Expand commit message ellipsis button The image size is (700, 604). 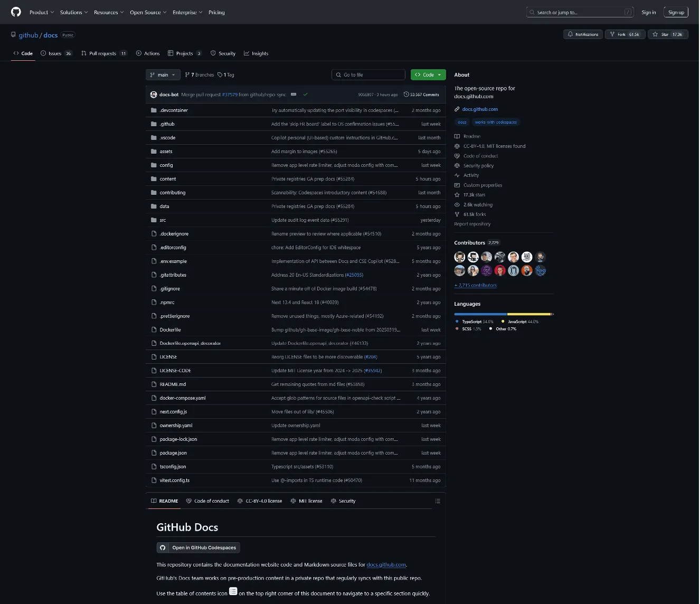pos(294,95)
